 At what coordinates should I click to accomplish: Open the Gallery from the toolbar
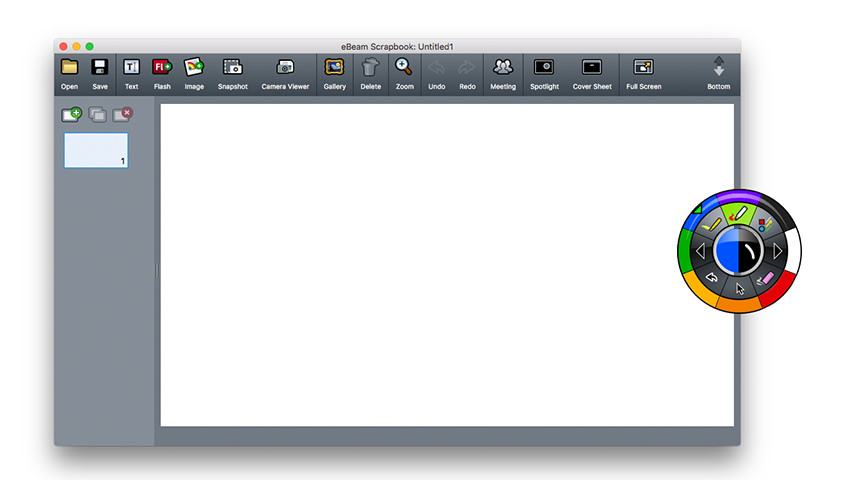[x=334, y=67]
